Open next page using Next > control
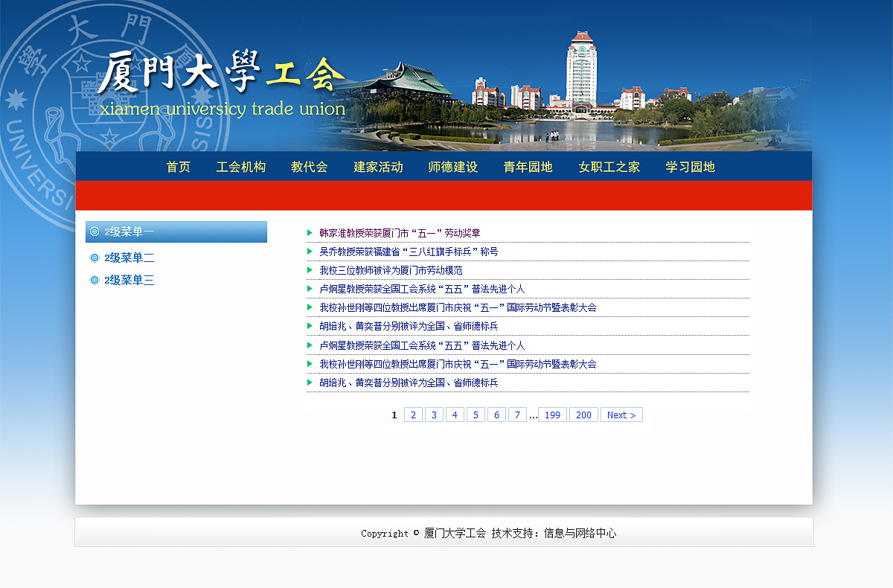 621,415
